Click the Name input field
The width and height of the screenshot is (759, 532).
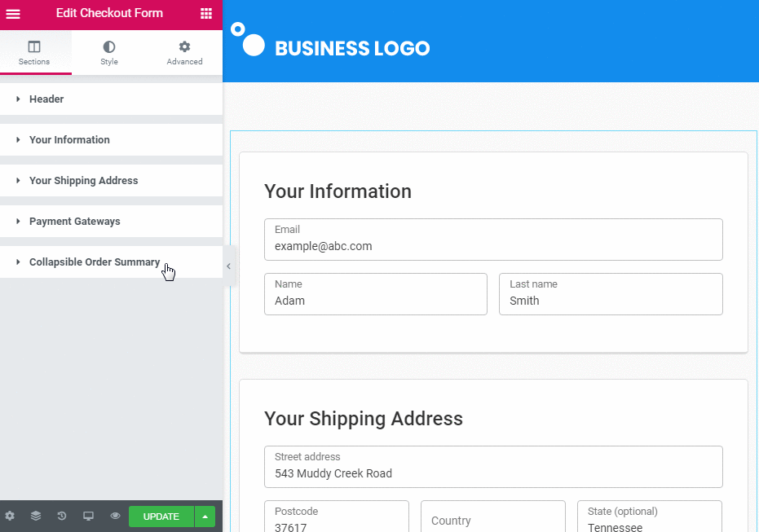(376, 294)
